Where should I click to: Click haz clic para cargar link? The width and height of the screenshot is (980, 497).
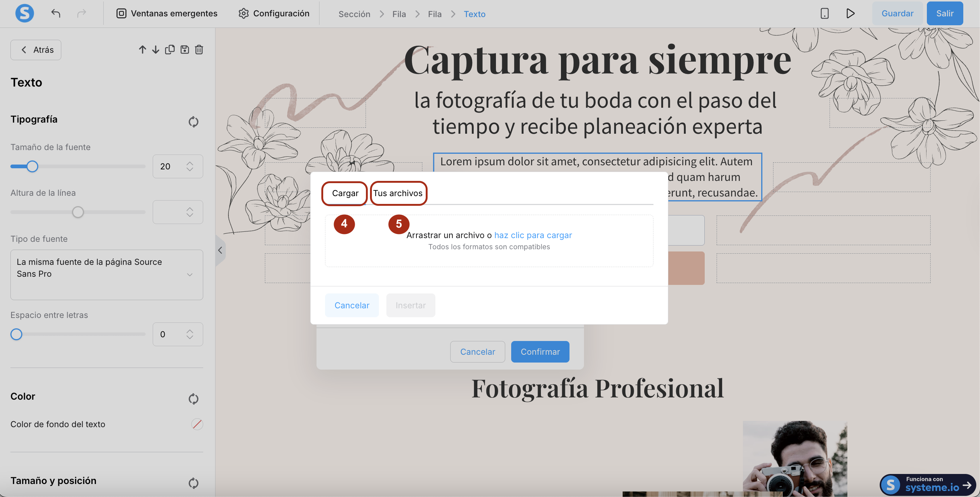pos(533,235)
